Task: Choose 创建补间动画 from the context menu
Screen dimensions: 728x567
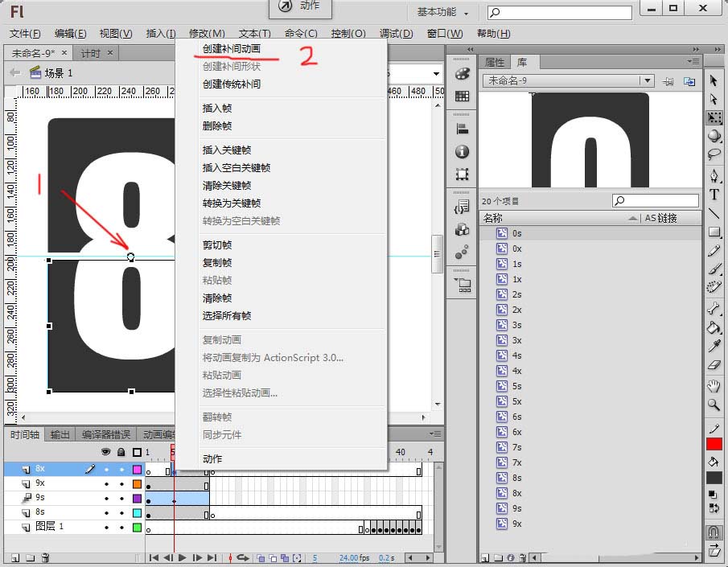Action: tap(231, 49)
